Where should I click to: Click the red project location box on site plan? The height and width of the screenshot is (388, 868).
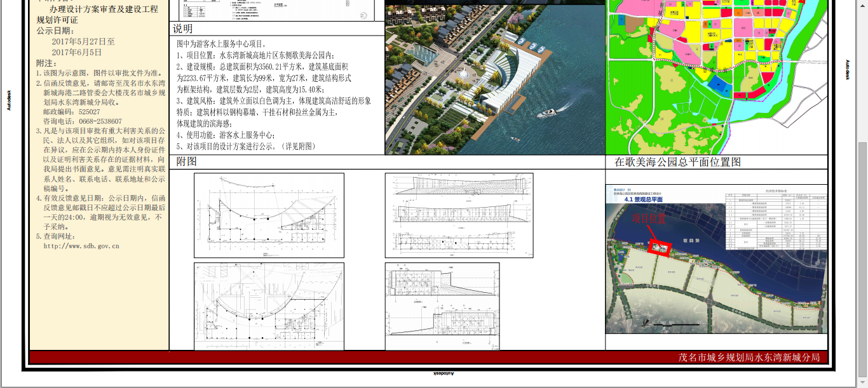[x=660, y=247]
